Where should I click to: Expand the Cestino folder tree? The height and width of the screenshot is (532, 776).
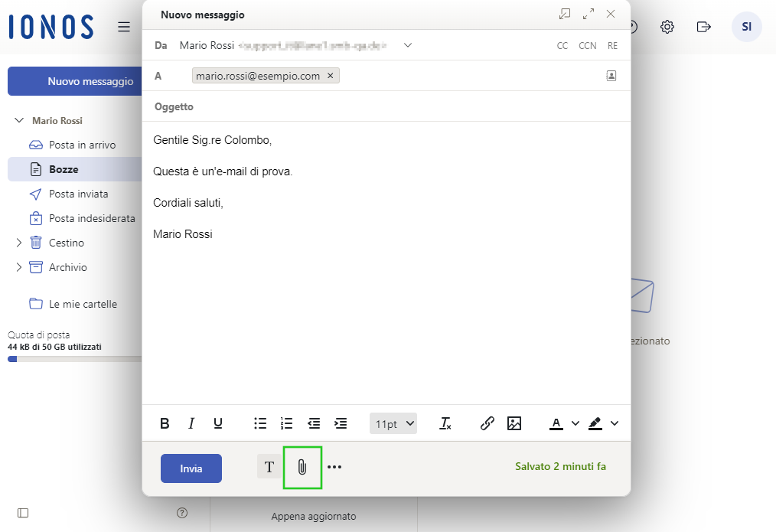pyautogui.click(x=19, y=243)
